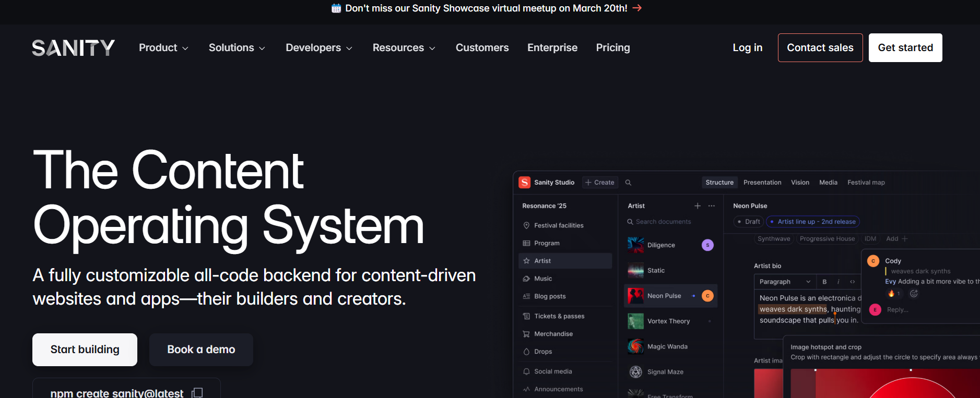Click the IDM genre tag

click(870, 239)
